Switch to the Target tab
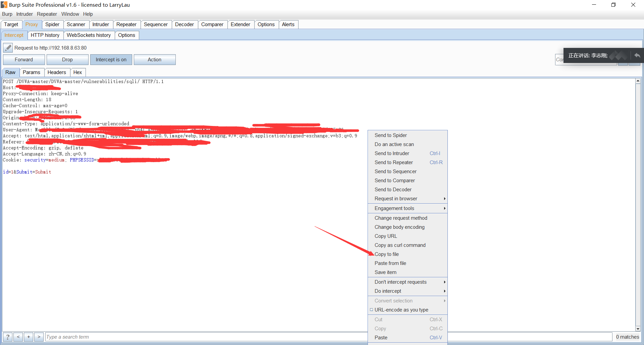Screen dimensions: 644x345 pos(11,24)
